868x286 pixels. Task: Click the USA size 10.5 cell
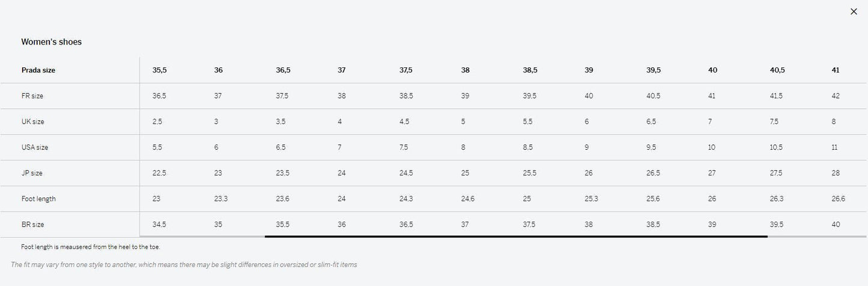pyautogui.click(x=776, y=147)
